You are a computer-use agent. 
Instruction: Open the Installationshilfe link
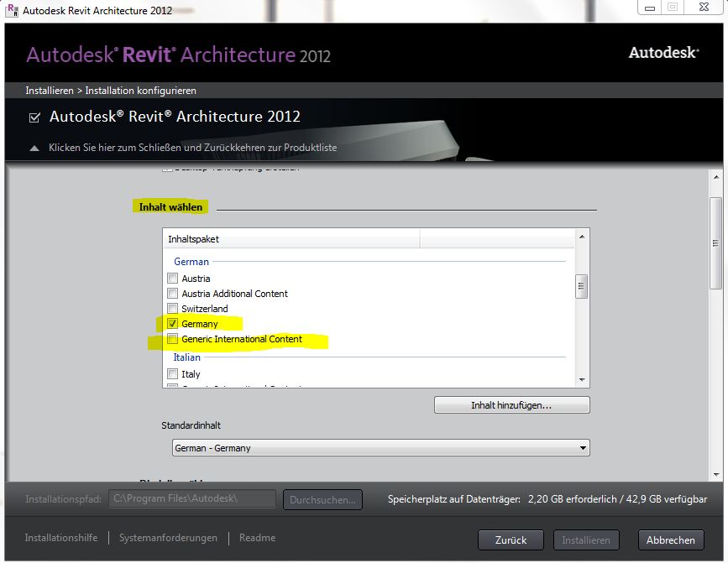coord(61,538)
